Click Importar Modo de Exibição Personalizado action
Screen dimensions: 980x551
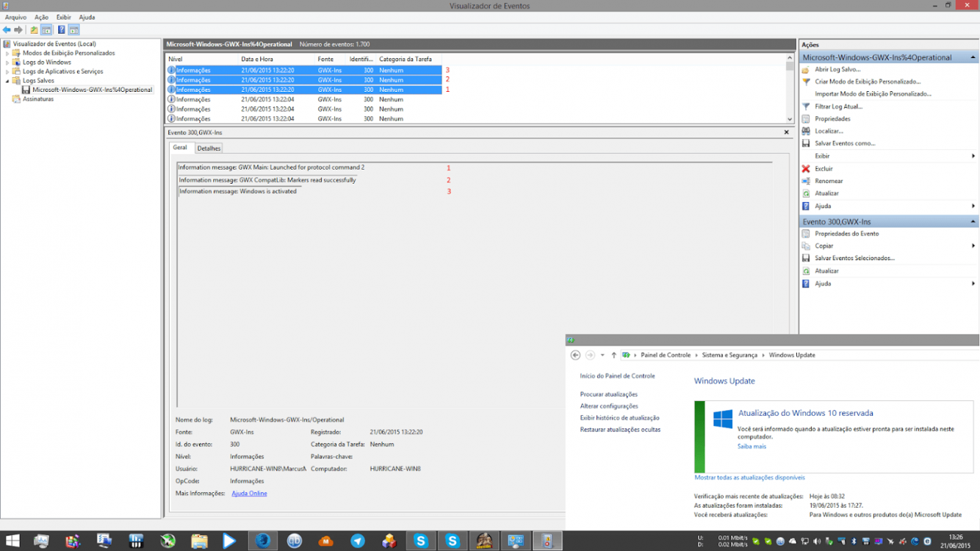pos(873,94)
